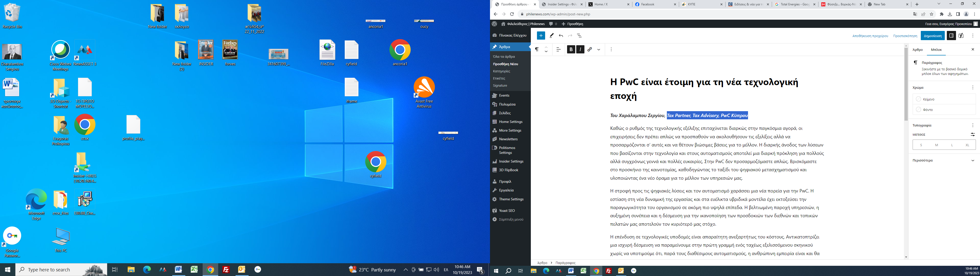The height and width of the screenshot is (276, 980).
Task: Open Τυπογραφία options three-dot menu
Action: click(x=973, y=125)
